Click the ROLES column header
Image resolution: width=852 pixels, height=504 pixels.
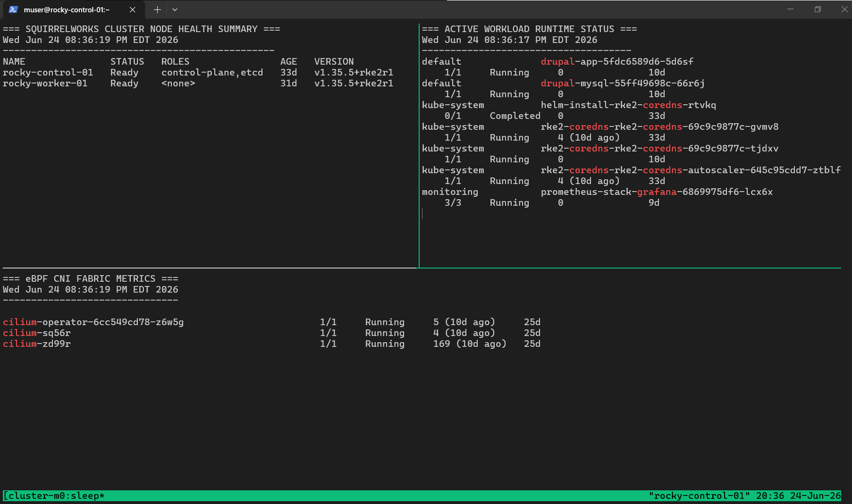point(176,62)
